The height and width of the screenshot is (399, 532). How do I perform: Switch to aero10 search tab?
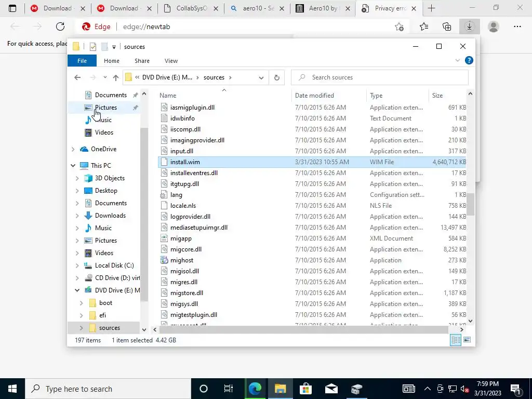(257, 8)
